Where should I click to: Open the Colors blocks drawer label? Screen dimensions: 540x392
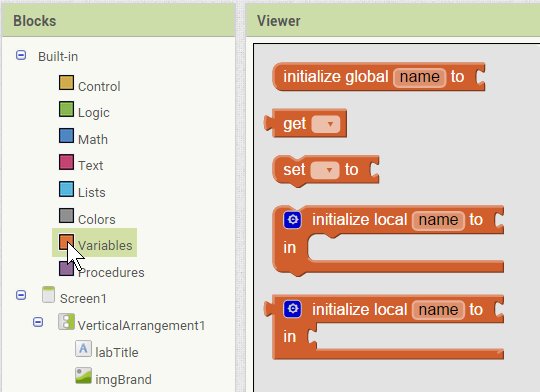pyautogui.click(x=97, y=219)
